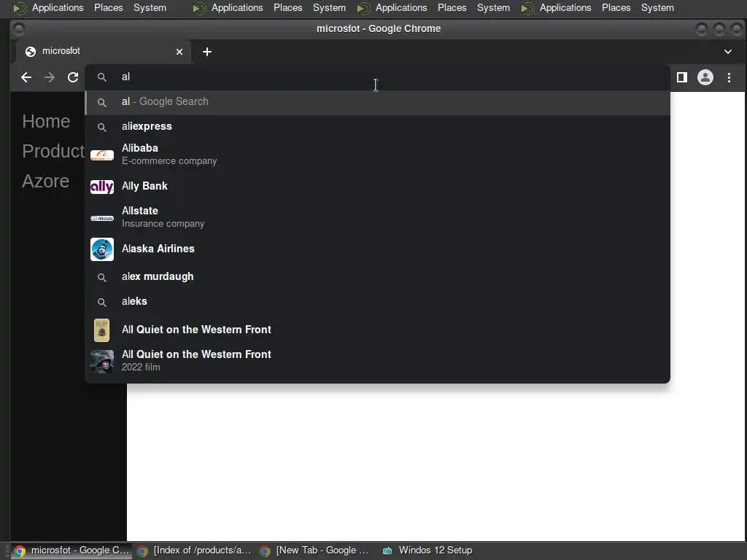Click search icon beside aleks
The width and height of the screenshot is (747, 560).
point(101,302)
